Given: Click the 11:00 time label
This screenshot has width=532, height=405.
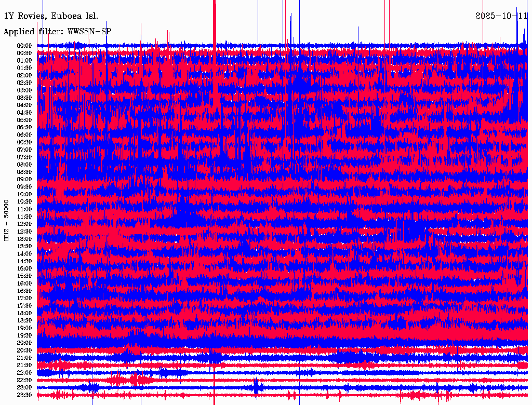Looking at the screenshot, I should [x=24, y=209].
